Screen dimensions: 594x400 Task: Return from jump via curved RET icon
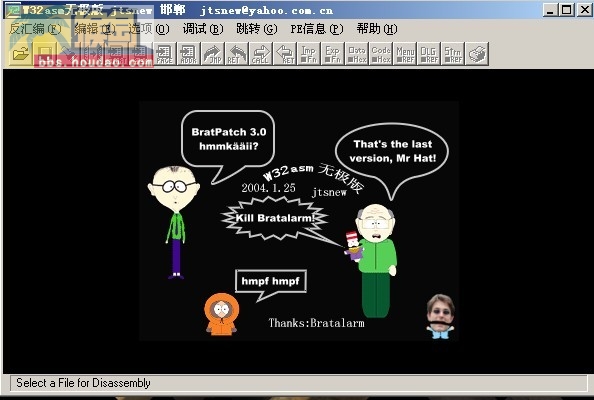click(x=236, y=54)
